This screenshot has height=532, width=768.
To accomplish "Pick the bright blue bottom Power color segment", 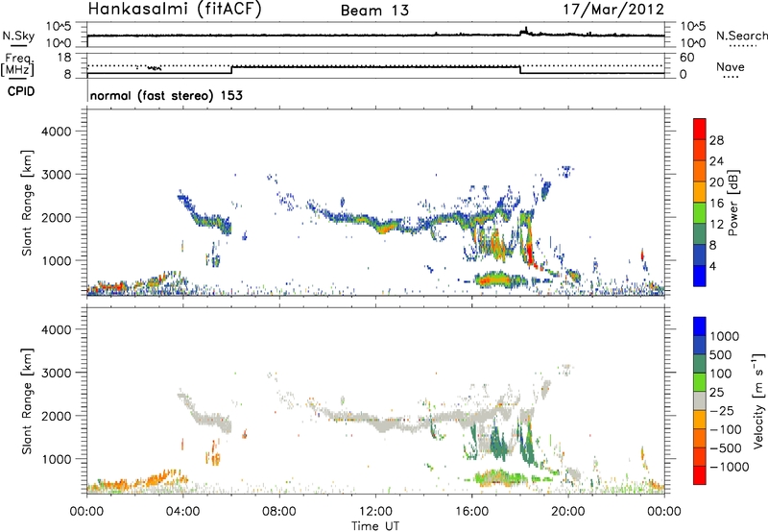I will (700, 276).
